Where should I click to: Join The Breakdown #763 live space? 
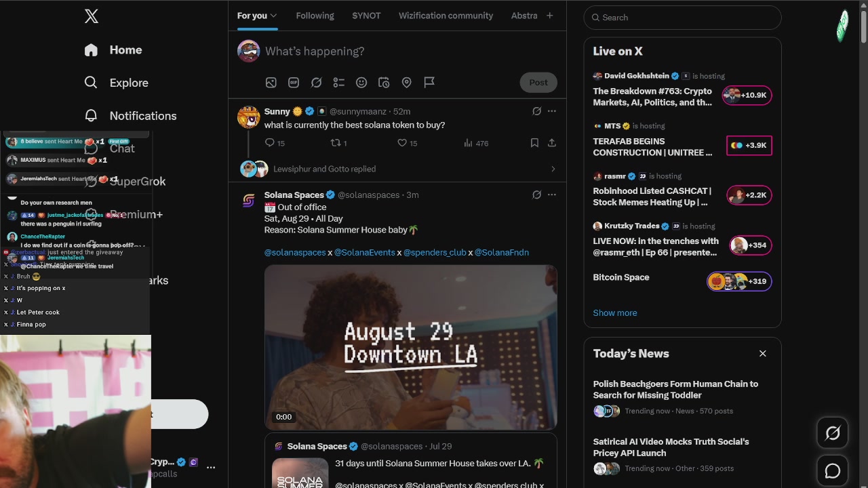click(x=682, y=90)
